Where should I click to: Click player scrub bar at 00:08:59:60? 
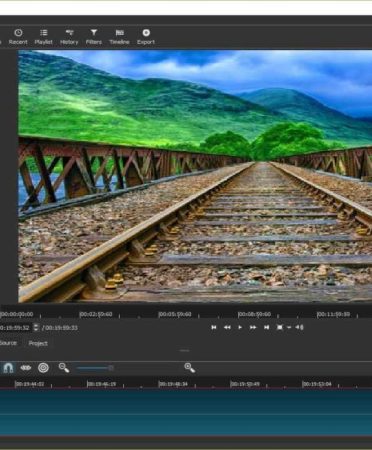[x=254, y=314]
